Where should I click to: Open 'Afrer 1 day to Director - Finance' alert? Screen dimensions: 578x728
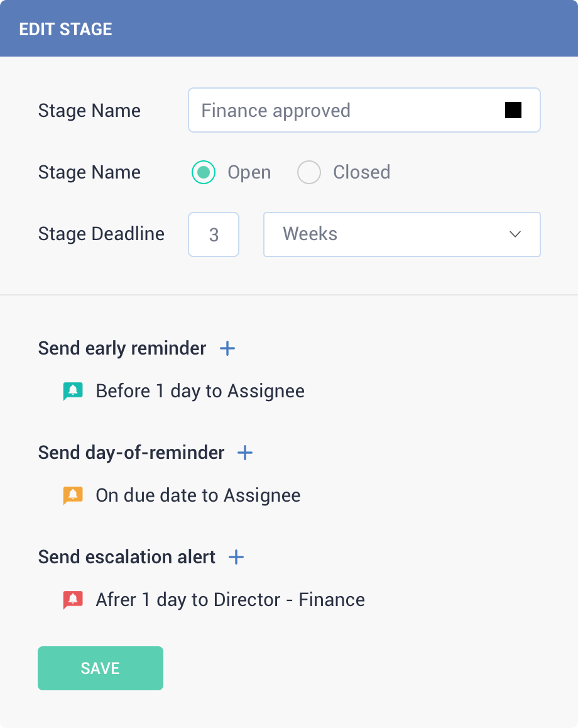tap(230, 600)
